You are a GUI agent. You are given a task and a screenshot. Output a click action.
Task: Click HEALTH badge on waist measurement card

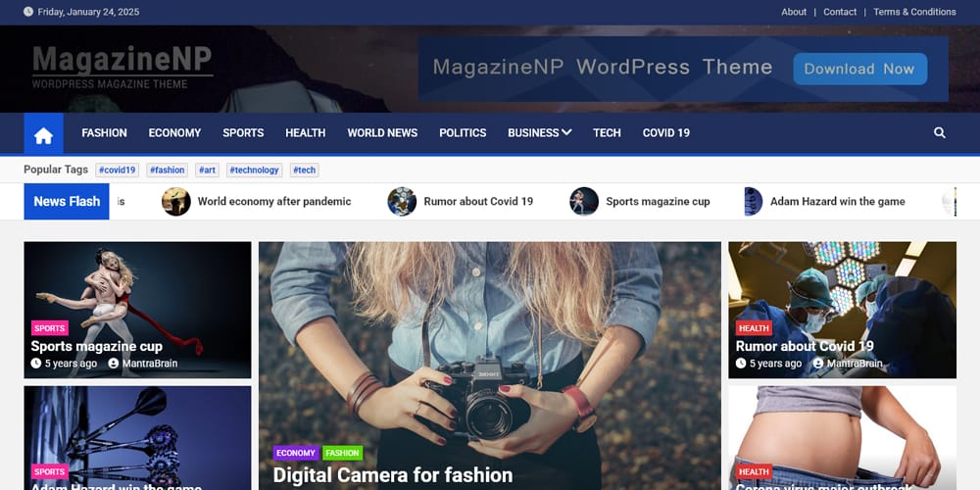click(754, 472)
